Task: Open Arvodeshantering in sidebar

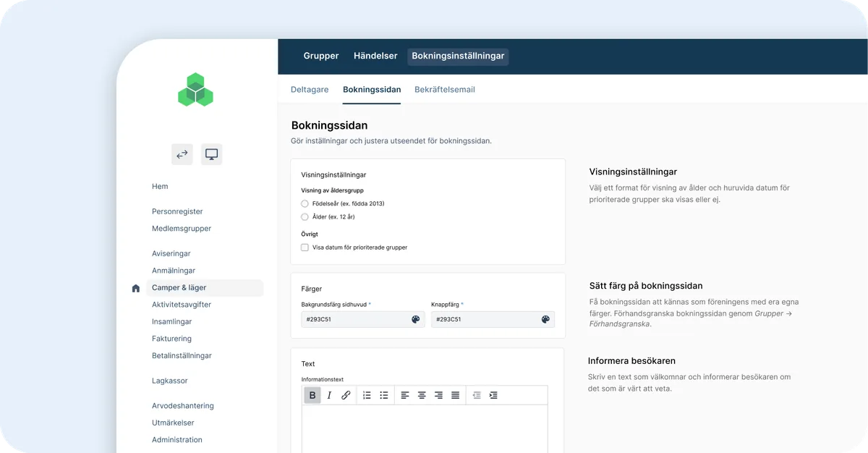Action: 183,406
